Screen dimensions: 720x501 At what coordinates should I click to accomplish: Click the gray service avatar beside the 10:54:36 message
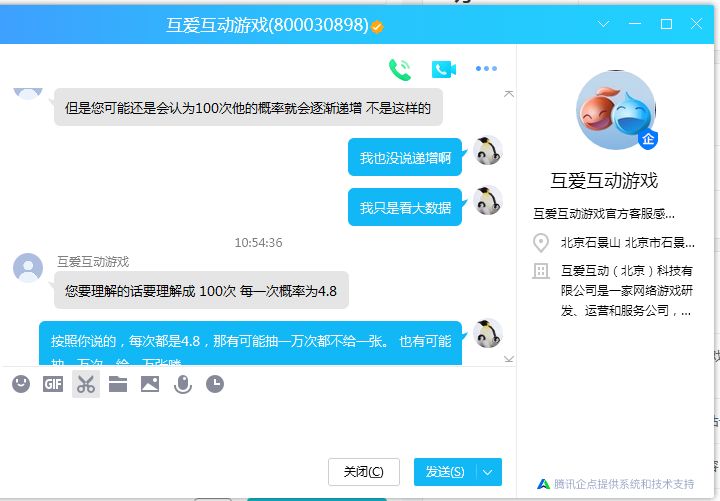[28, 268]
